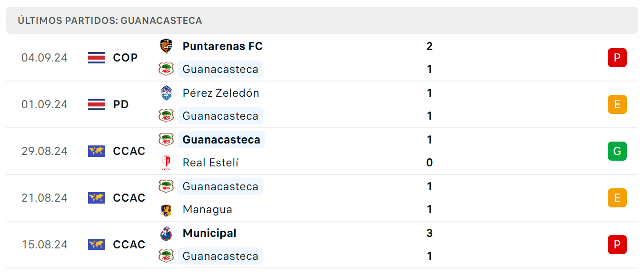
Task: Click world map icon for 29.08.24 match
Action: pos(97,151)
